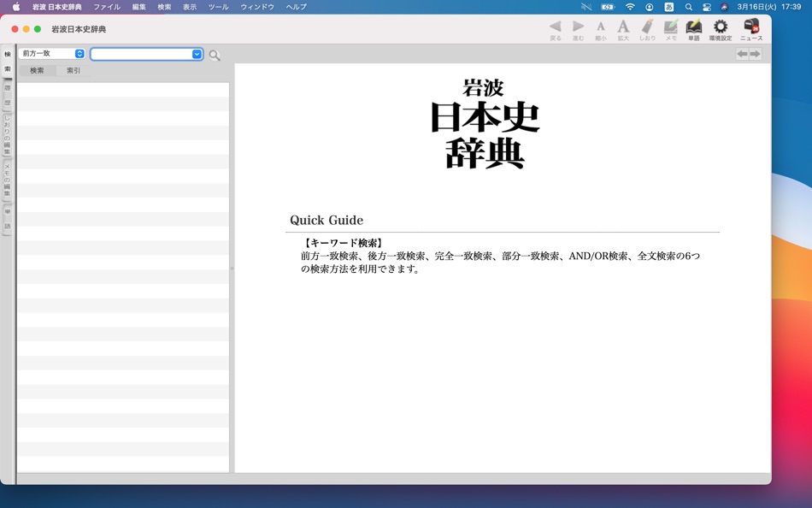Open the ヘルプ menu
This screenshot has width=812, height=508.
click(297, 7)
